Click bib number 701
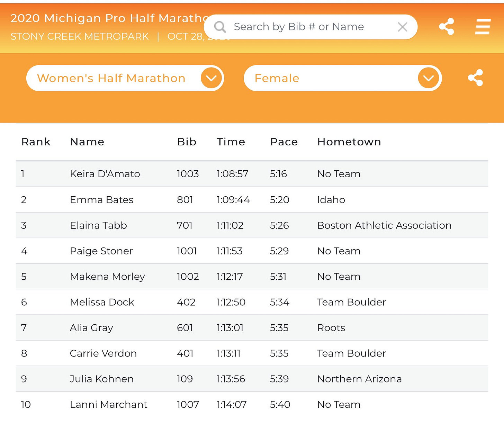504x423 pixels. click(x=184, y=225)
